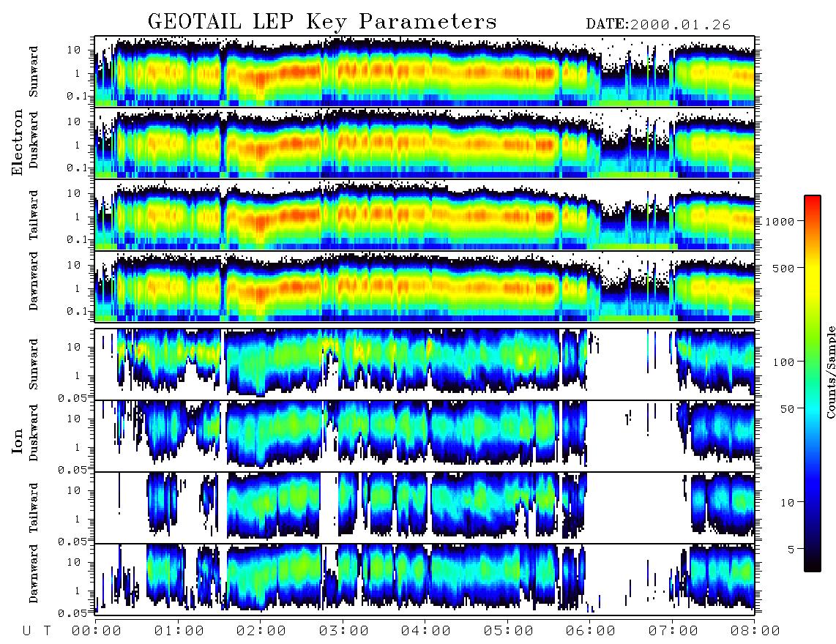Click the Electron 'Tailward' row label

[x=34, y=215]
